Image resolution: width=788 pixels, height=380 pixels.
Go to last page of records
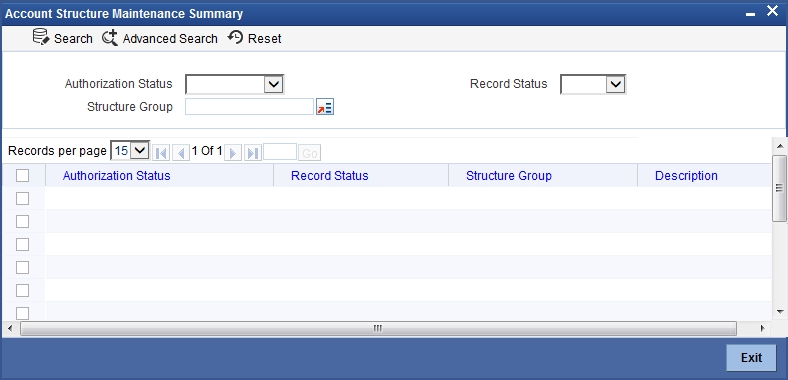(x=253, y=153)
